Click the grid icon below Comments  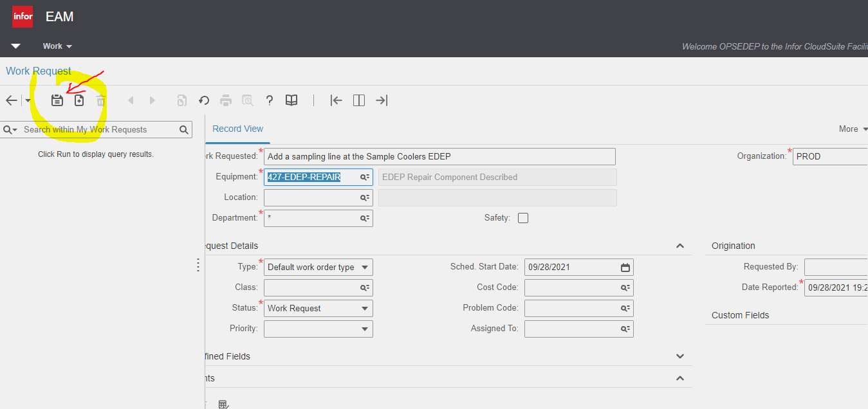(x=223, y=404)
